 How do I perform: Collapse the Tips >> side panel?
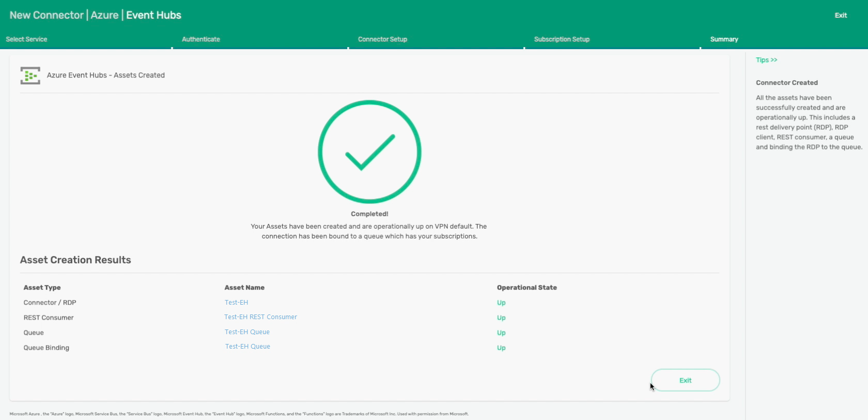tap(766, 60)
